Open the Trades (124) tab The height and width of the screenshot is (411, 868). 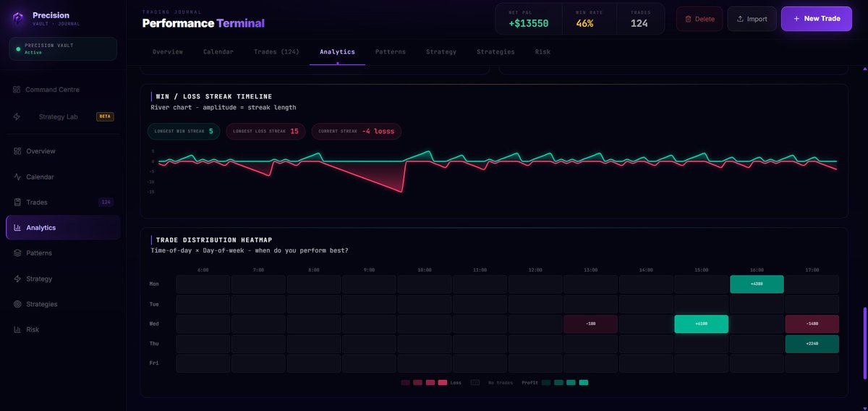coord(276,52)
